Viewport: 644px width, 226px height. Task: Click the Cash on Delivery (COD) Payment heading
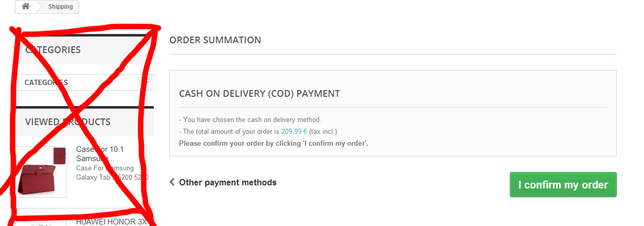(259, 94)
